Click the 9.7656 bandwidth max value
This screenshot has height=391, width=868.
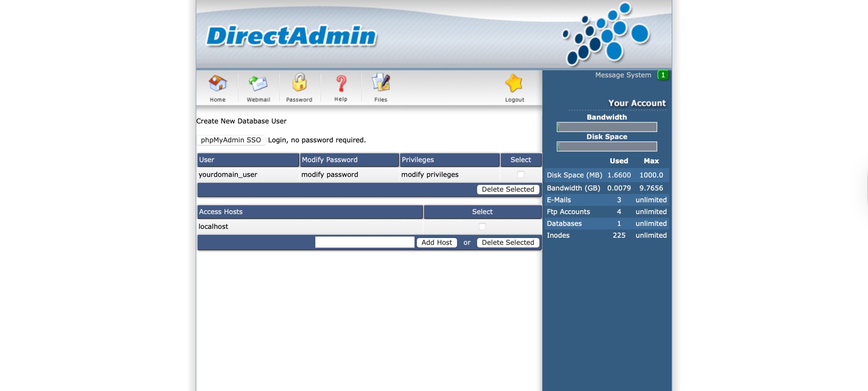[651, 188]
